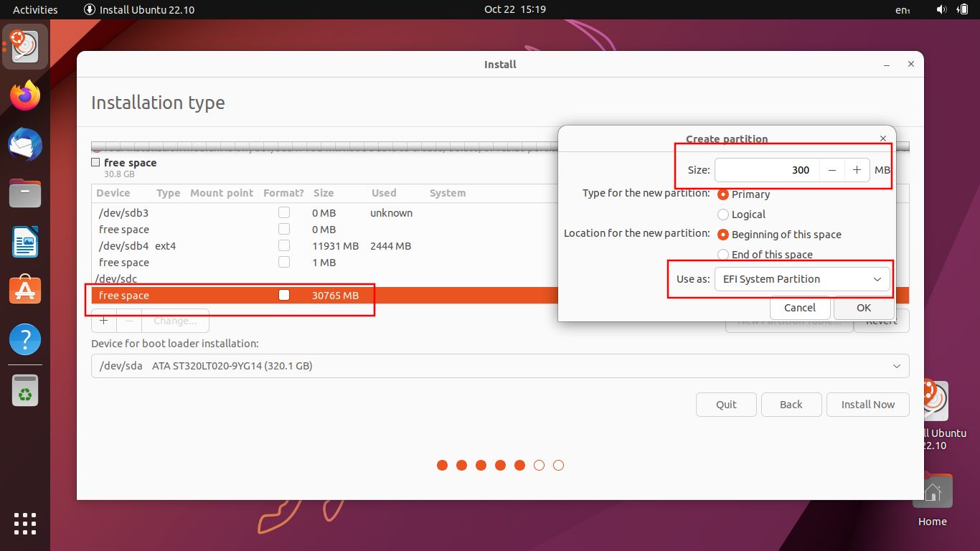Image resolution: width=980 pixels, height=551 pixels.
Task: Open the Home folder desktop icon
Action: 933,500
